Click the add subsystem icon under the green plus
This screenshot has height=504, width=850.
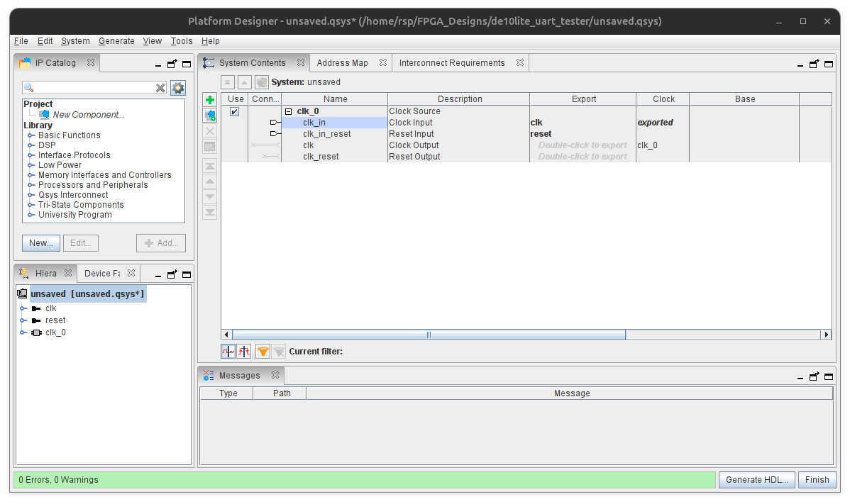point(209,116)
